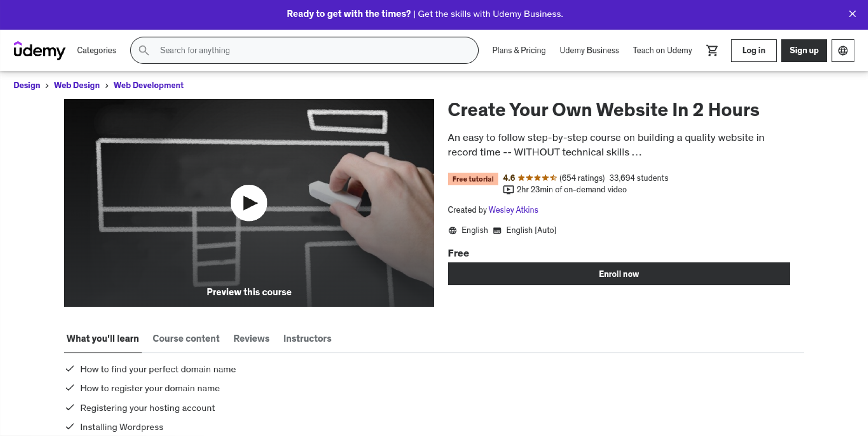This screenshot has height=436, width=868.
Task: Expand the Teach on Udemy dropdown
Action: click(663, 50)
